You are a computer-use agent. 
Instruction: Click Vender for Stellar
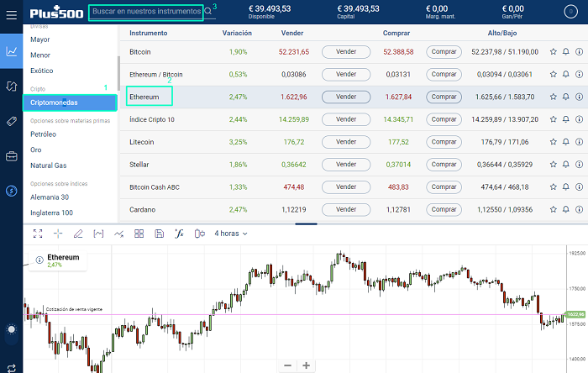[346, 164]
